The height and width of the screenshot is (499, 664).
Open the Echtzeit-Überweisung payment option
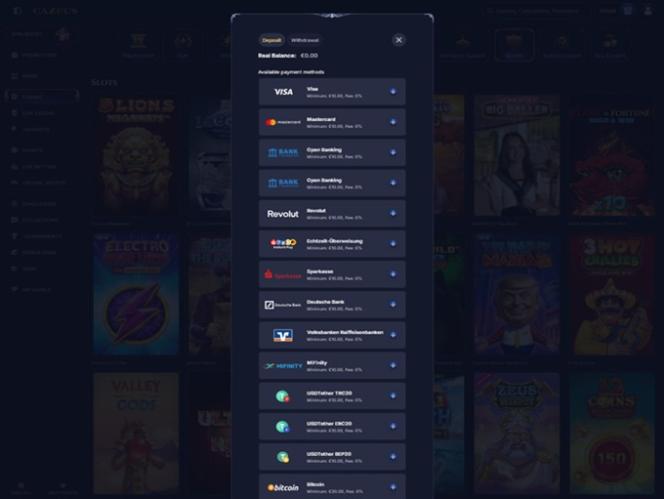(x=332, y=244)
